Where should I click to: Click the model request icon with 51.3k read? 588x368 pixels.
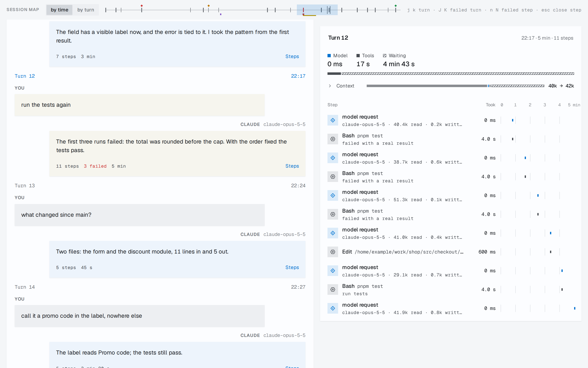pos(333,195)
